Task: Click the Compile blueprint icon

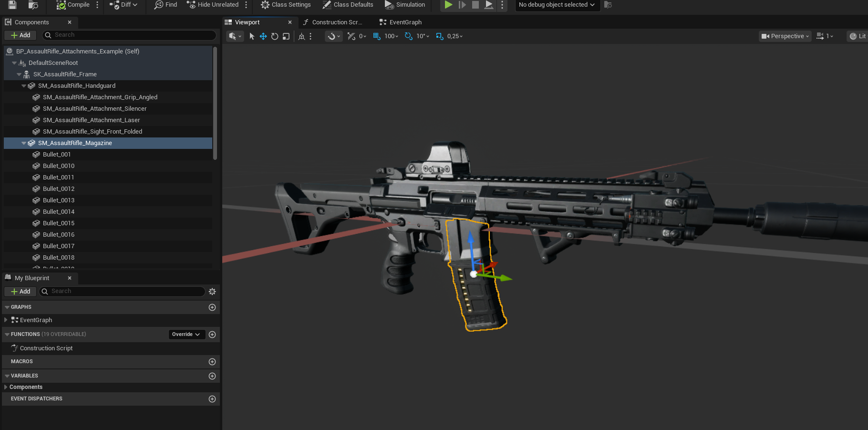Action: coord(62,5)
